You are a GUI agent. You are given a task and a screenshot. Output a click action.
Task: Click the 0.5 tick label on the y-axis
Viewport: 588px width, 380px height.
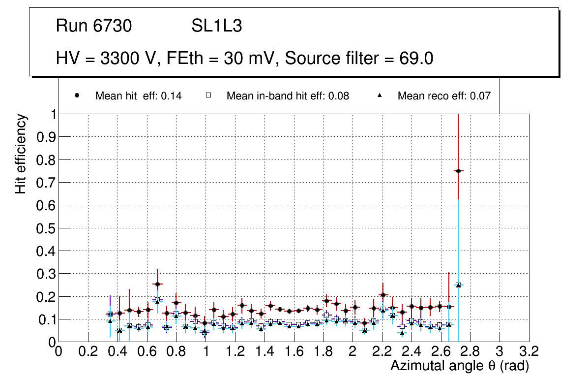coord(46,228)
